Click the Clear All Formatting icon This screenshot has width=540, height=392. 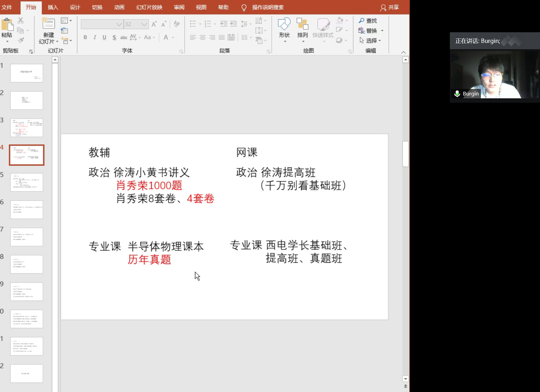pyautogui.click(x=177, y=24)
